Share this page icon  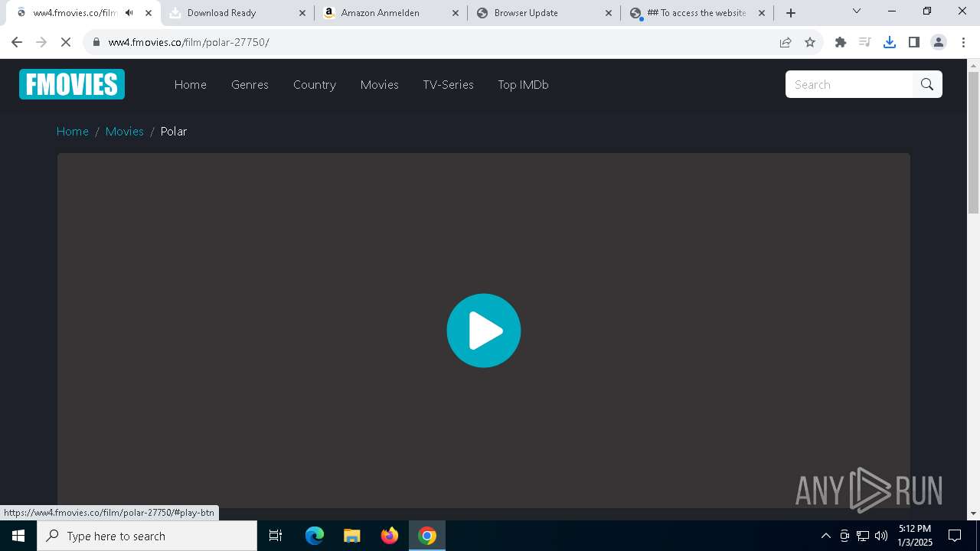point(786,42)
